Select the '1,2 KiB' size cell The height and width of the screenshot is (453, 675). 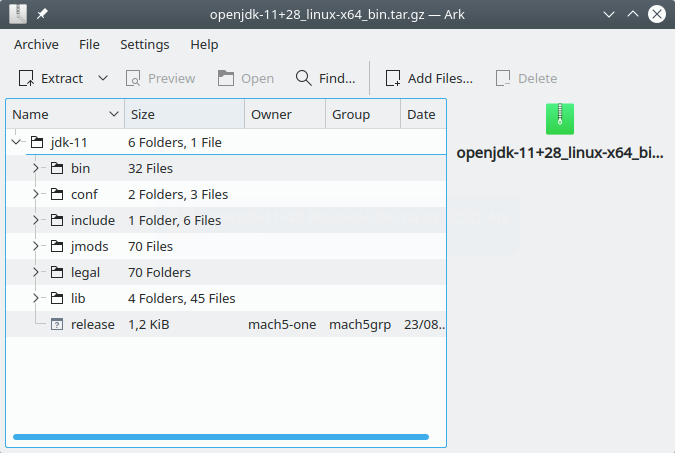pyautogui.click(x=149, y=325)
